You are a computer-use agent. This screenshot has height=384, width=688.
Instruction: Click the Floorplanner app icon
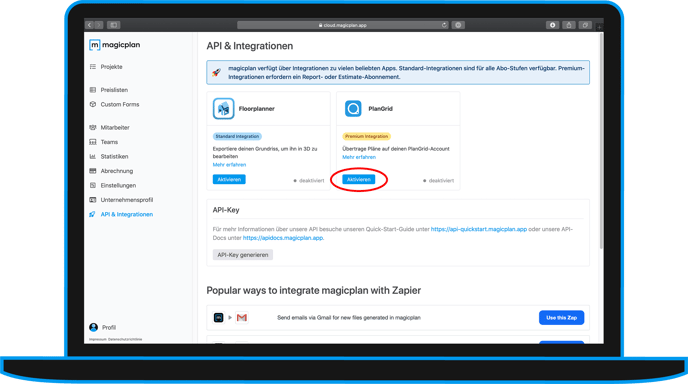point(223,108)
